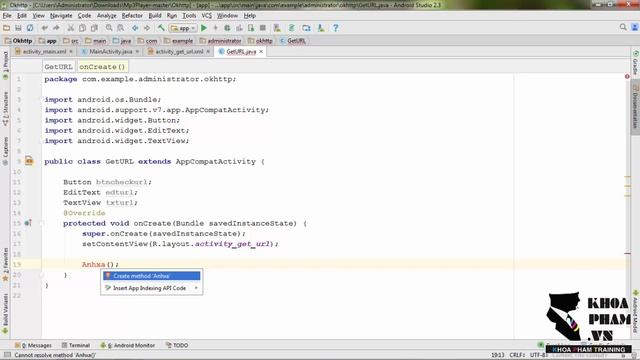Click the SDK Manager icon

coord(321,28)
